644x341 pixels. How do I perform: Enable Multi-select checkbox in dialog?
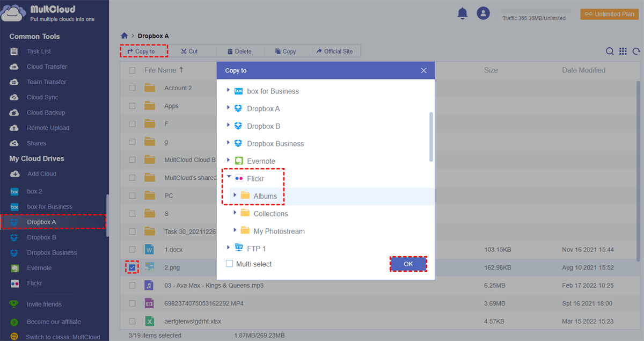[x=230, y=264]
